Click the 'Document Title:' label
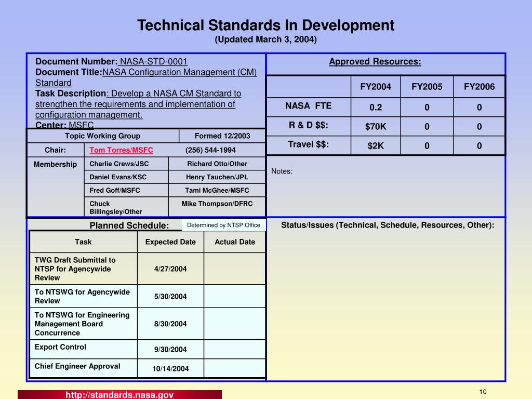Image resolution: width=532 pixels, height=399 pixels. point(69,72)
